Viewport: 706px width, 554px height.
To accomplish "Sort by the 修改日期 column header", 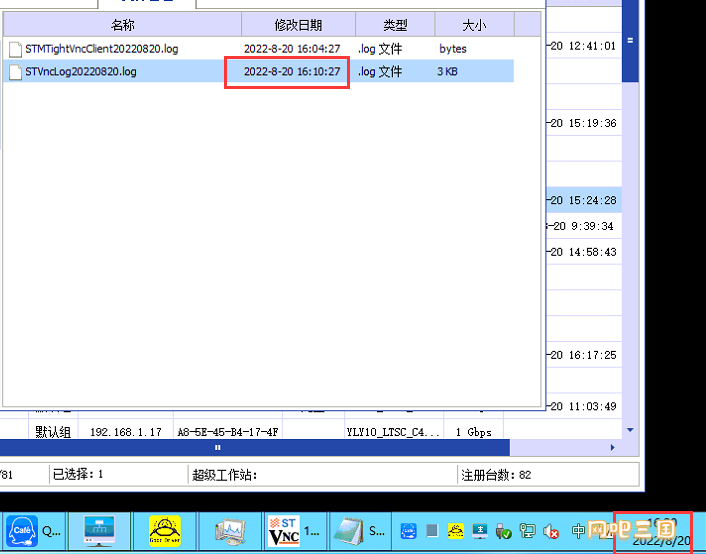I will pos(299,25).
